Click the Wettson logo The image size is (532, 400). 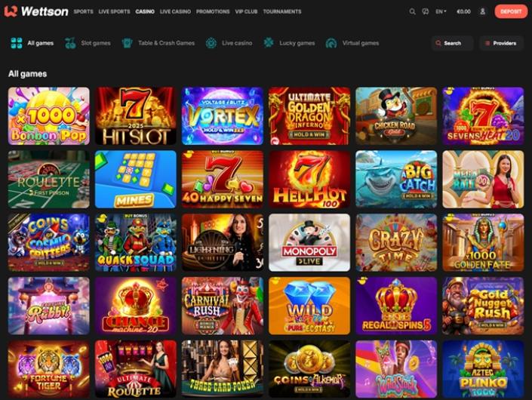point(36,11)
